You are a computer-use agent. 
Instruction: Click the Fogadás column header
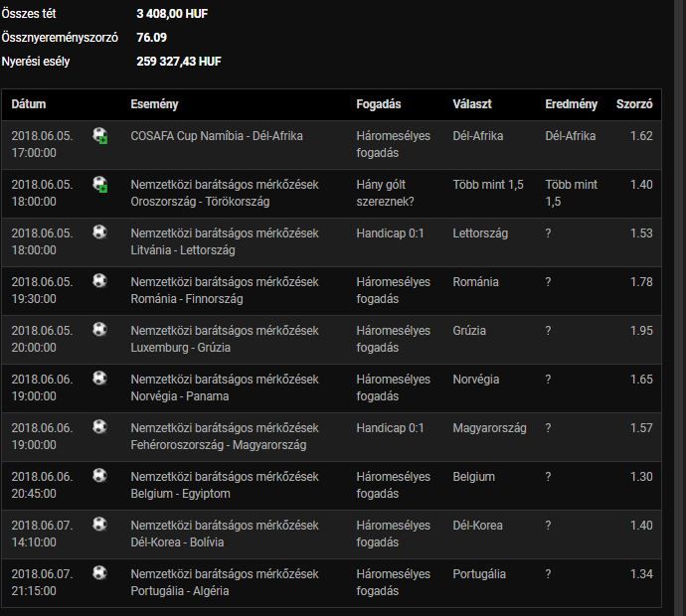click(379, 104)
